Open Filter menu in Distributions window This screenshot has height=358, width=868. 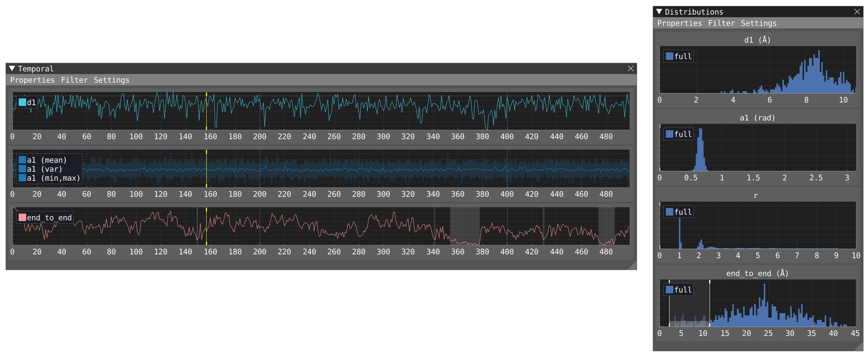pyautogui.click(x=722, y=23)
